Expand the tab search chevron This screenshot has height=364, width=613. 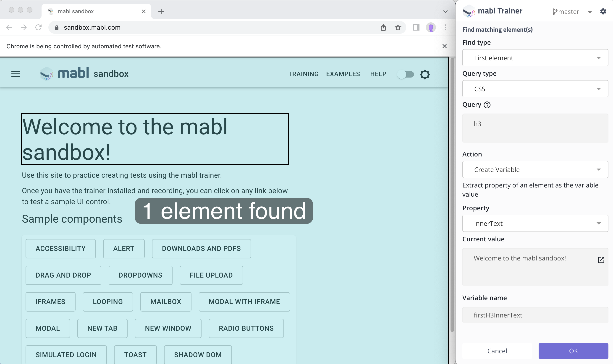pyautogui.click(x=445, y=11)
